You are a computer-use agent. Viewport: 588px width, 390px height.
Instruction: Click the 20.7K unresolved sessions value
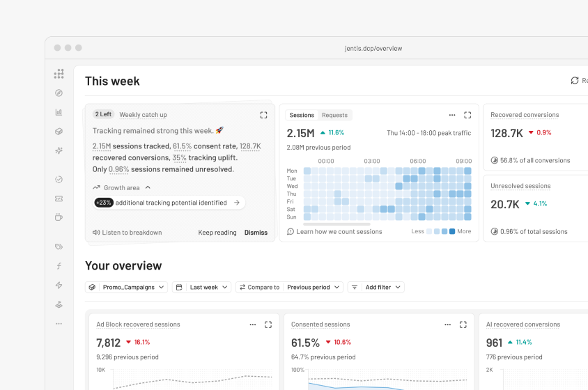[x=505, y=204]
